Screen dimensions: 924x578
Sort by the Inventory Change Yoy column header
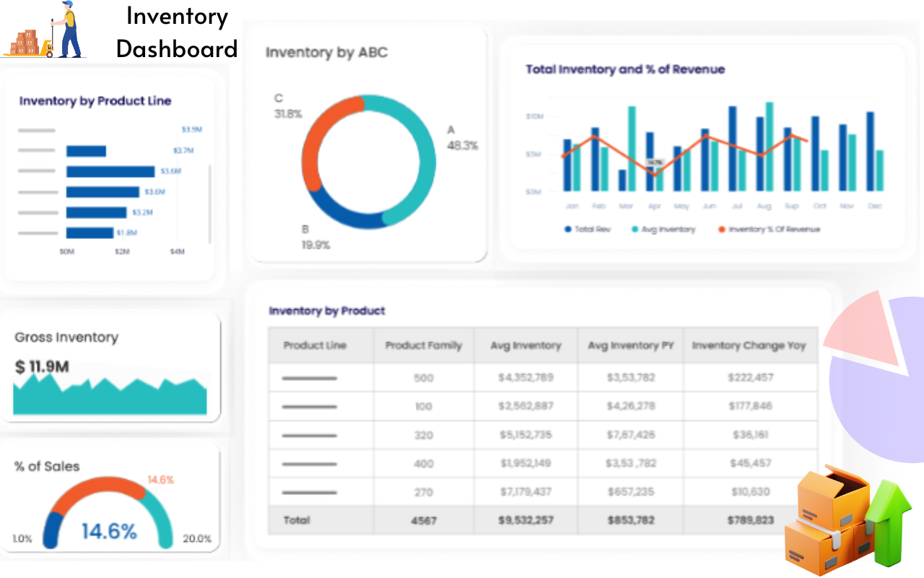point(749,345)
